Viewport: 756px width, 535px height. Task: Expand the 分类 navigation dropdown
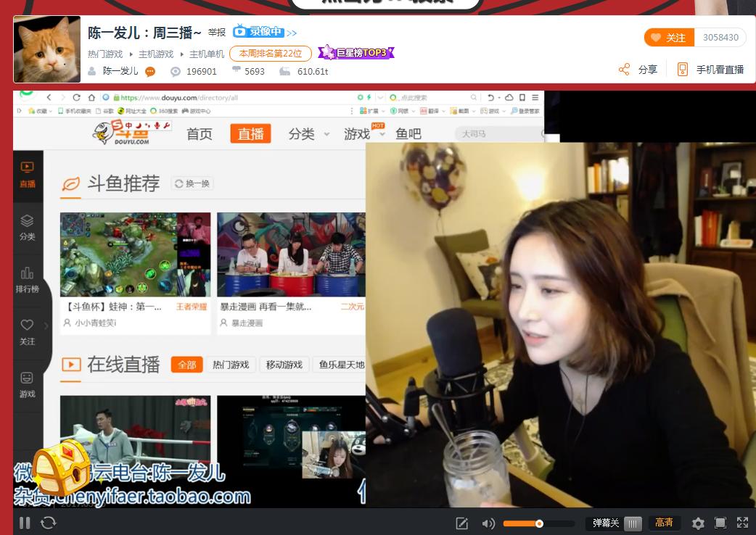point(301,134)
